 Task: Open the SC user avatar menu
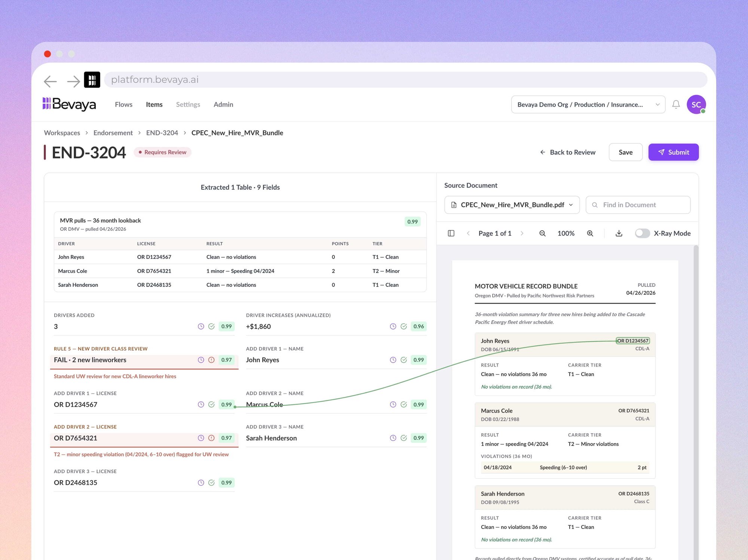click(x=696, y=104)
